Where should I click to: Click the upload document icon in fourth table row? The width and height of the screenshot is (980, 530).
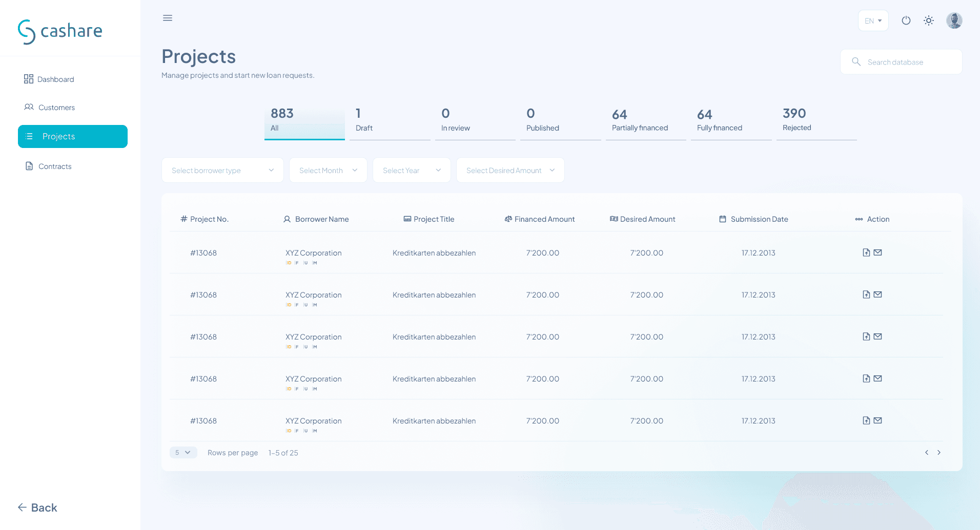coord(866,378)
